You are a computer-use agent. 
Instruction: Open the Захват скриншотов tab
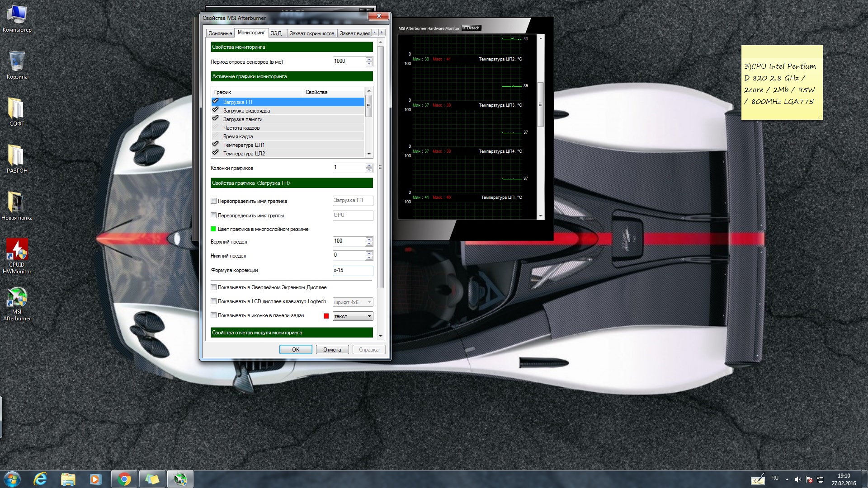click(311, 33)
